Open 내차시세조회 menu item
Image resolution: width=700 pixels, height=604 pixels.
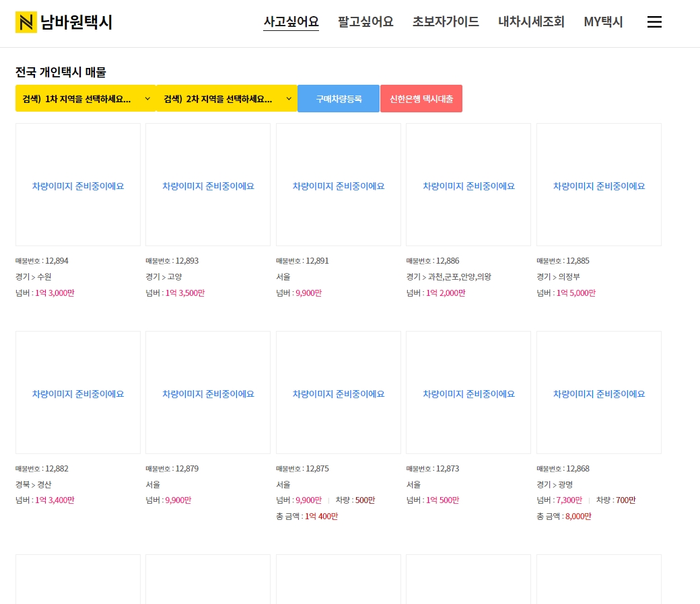click(x=531, y=22)
